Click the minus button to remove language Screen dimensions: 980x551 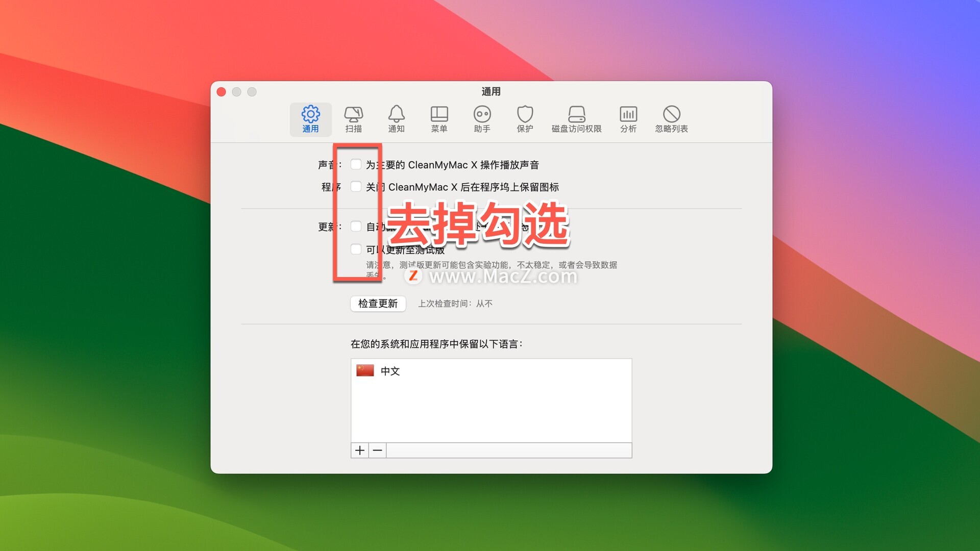pos(378,450)
